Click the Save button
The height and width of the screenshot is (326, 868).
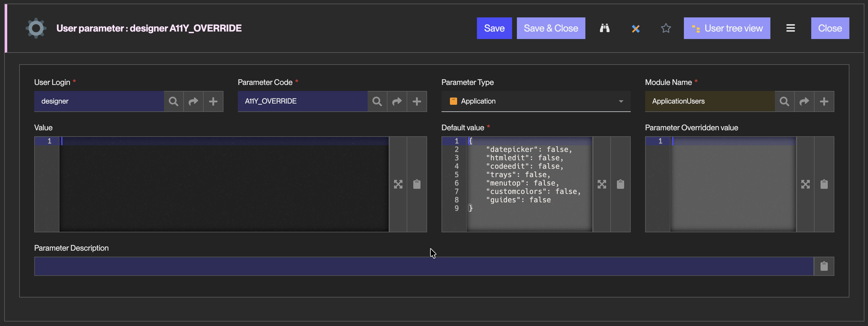coord(494,28)
